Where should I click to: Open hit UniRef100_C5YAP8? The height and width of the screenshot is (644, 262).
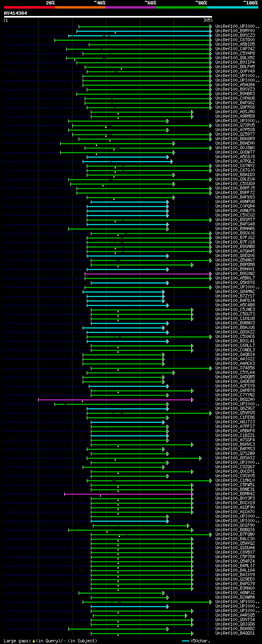pos(235,53)
